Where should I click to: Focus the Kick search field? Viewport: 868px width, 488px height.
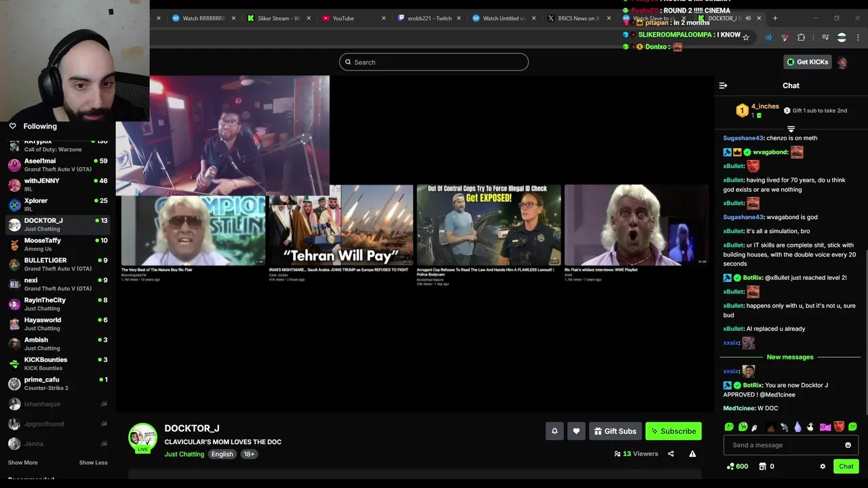click(434, 62)
